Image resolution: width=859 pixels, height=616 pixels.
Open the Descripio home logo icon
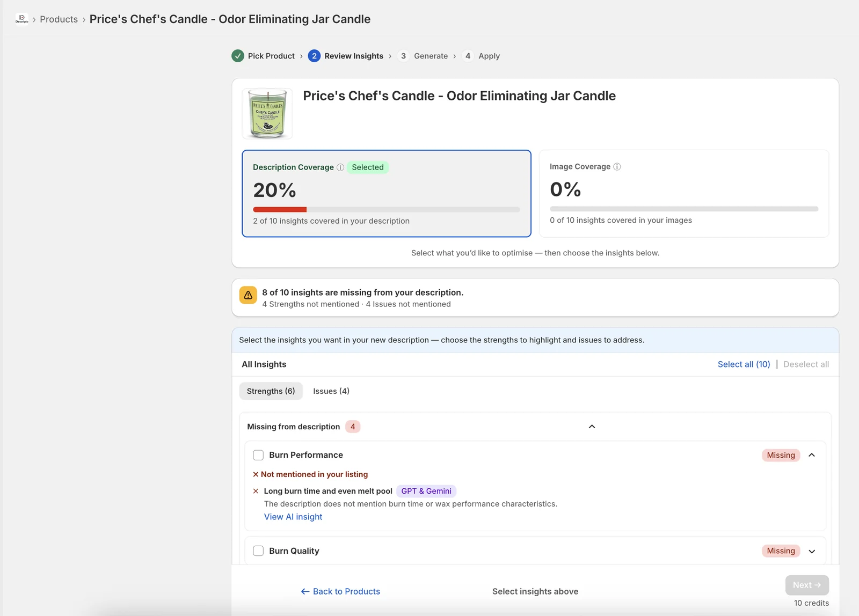(x=22, y=19)
